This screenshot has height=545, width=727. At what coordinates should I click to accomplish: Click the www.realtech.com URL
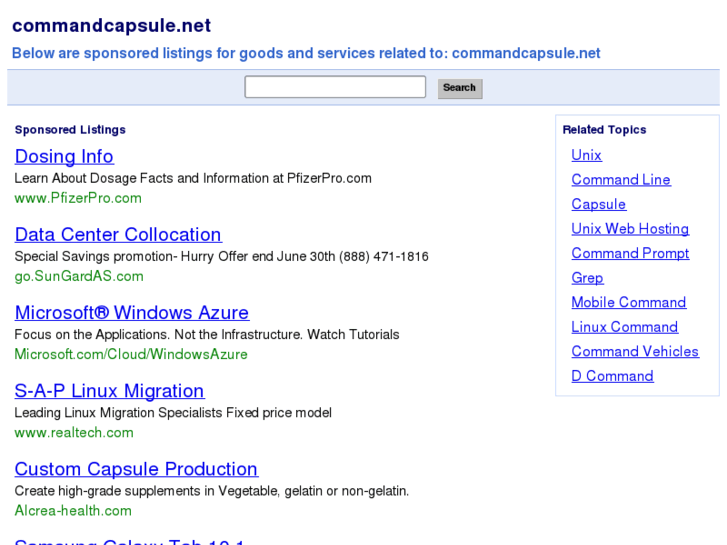pyautogui.click(x=74, y=433)
